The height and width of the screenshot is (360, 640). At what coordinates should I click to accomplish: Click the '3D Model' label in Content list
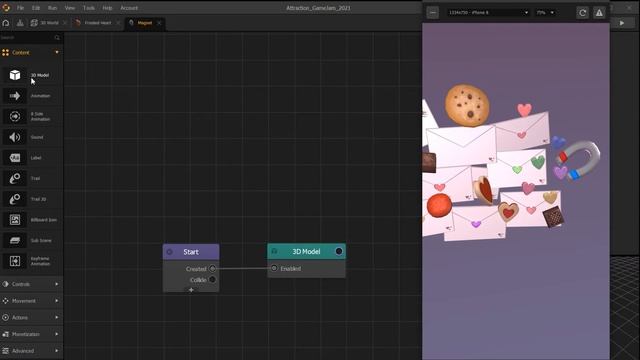pyautogui.click(x=40, y=75)
